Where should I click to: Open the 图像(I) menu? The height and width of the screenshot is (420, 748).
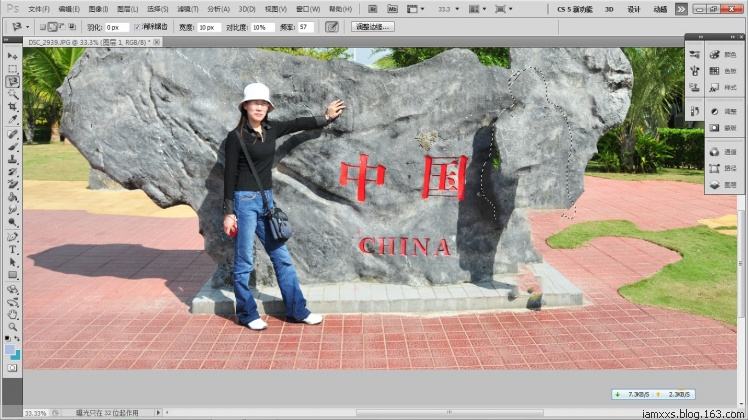click(98, 9)
